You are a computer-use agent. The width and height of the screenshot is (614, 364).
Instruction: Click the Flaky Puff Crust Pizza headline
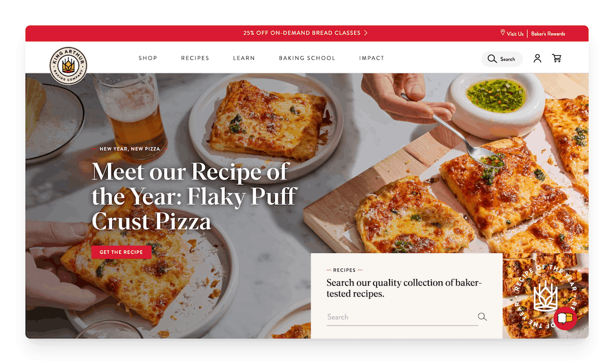click(x=194, y=197)
